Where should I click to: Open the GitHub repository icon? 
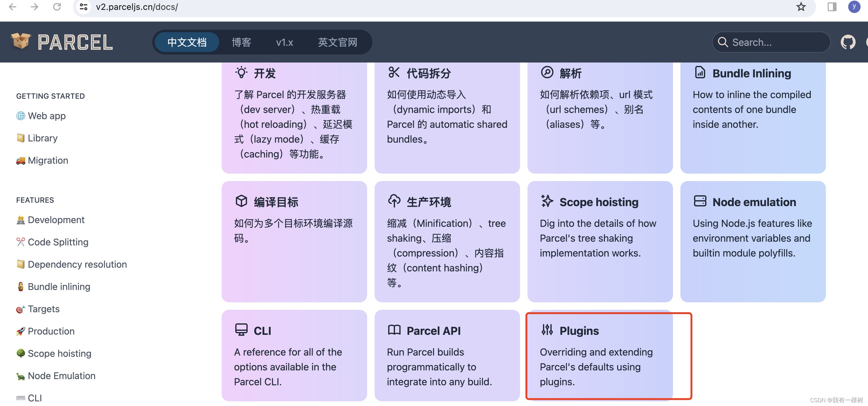[848, 42]
